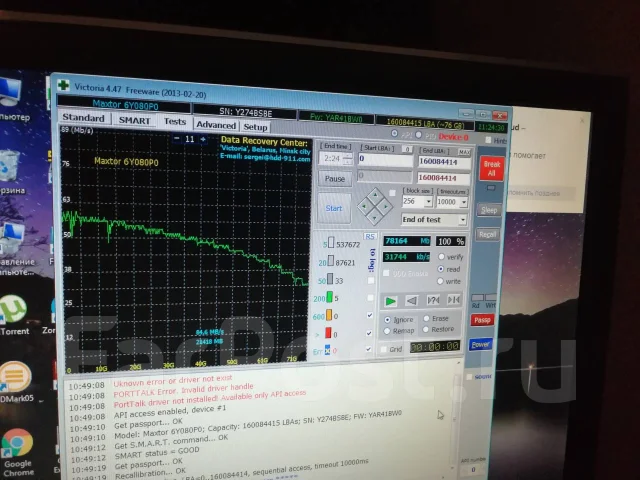Open the Computer desktop icon

click(11, 99)
